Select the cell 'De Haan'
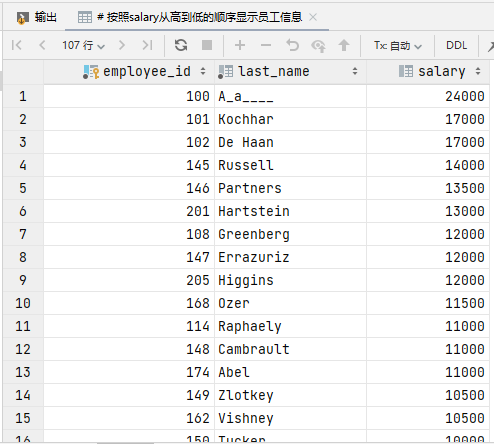The height and width of the screenshot is (444, 494). [x=290, y=142]
